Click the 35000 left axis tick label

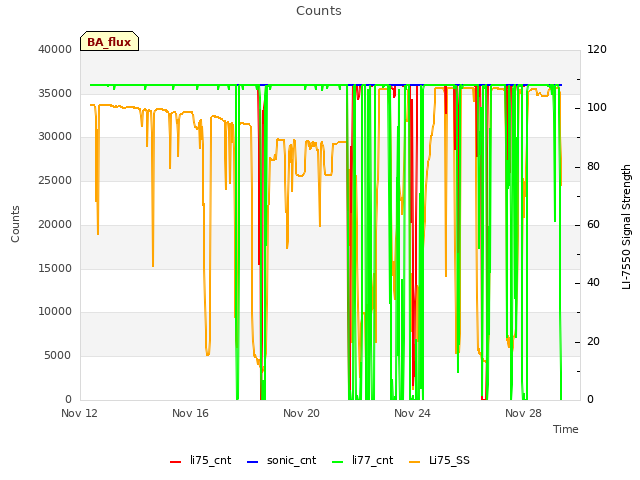[55, 93]
